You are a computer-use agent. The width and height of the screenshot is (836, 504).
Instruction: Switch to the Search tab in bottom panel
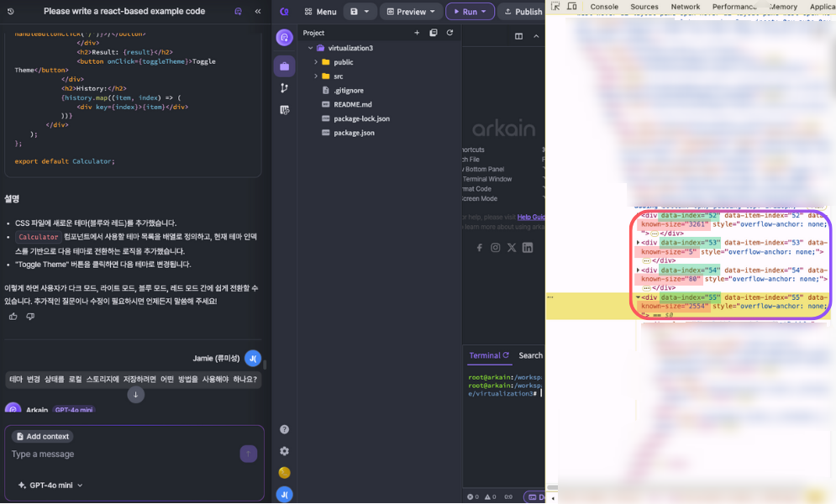(x=530, y=355)
